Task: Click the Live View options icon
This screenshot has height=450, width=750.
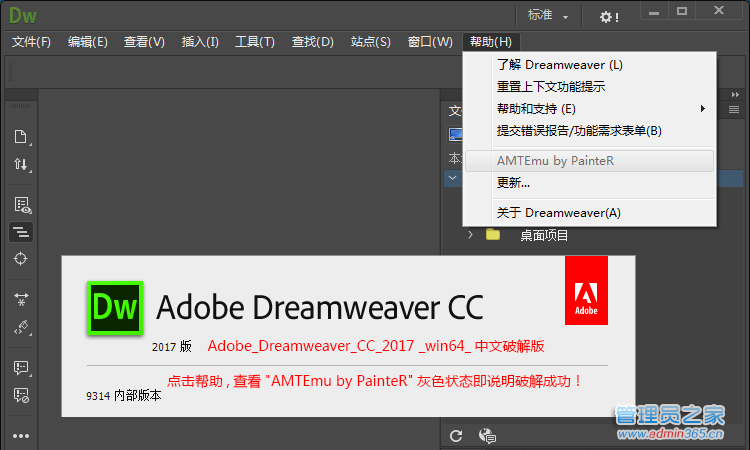Action: click(22, 205)
